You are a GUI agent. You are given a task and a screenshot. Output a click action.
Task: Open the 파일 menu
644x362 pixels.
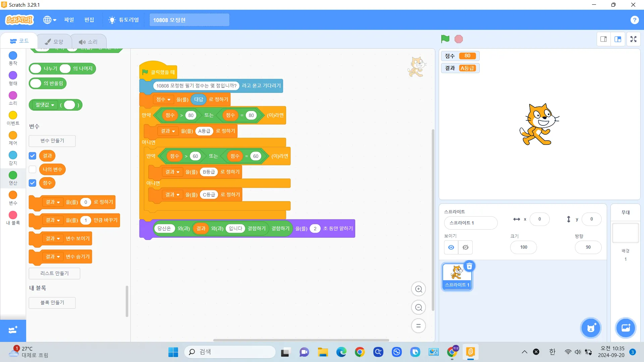tap(69, 20)
